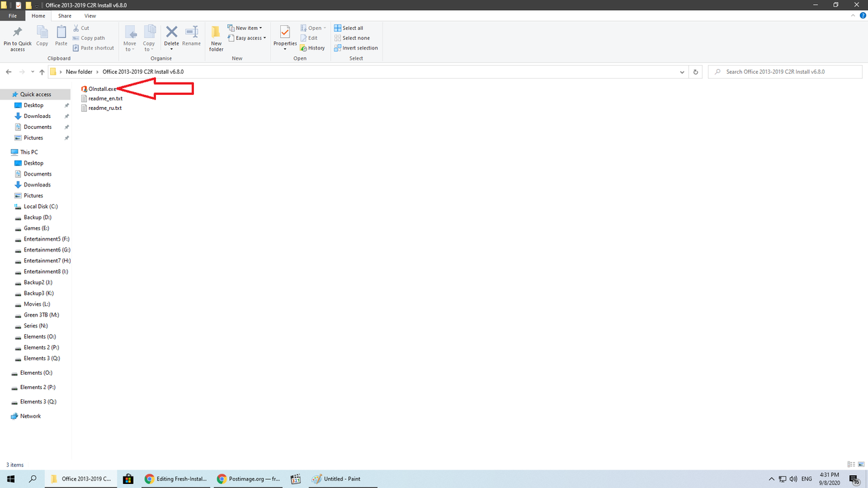Choose Copy path in the ribbon
868x488 pixels.
point(89,38)
